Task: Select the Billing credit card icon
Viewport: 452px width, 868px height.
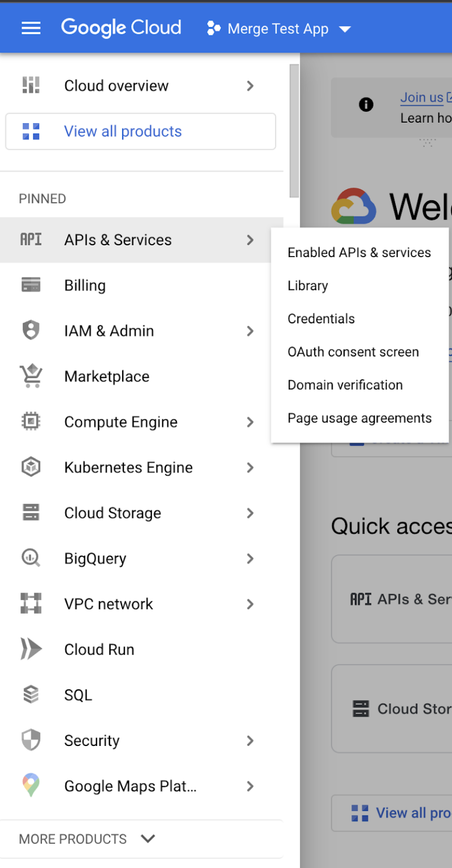Action: tap(31, 285)
